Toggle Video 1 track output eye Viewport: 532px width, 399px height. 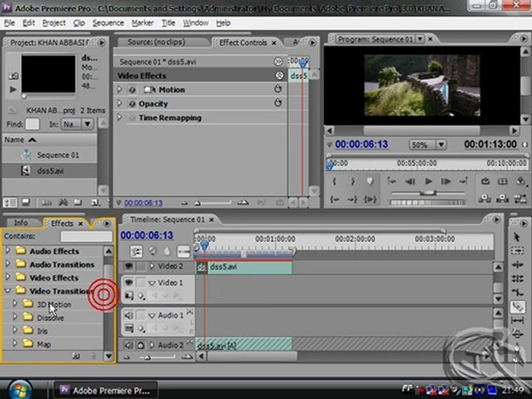[129, 282]
